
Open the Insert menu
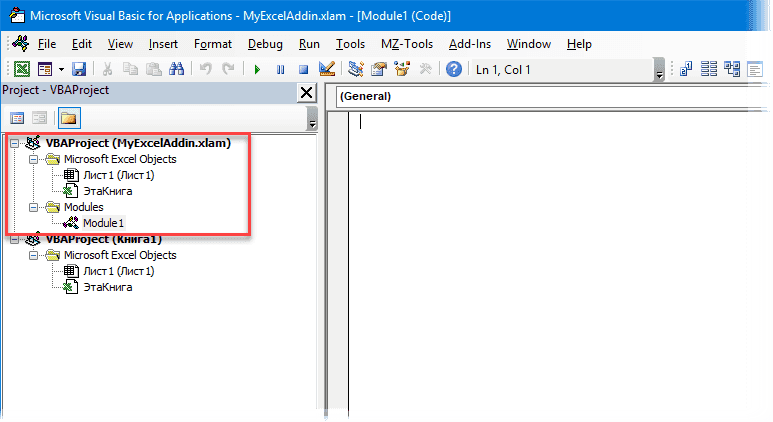click(x=163, y=44)
